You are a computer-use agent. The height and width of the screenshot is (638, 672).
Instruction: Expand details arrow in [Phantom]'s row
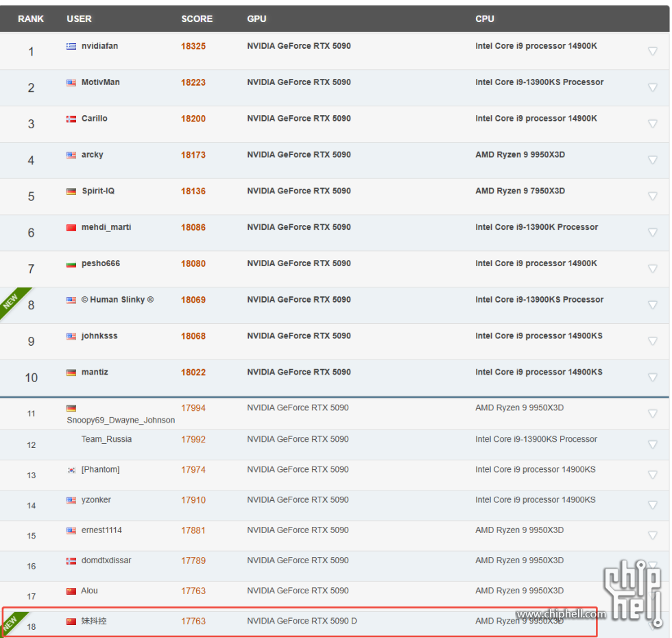coord(652,475)
